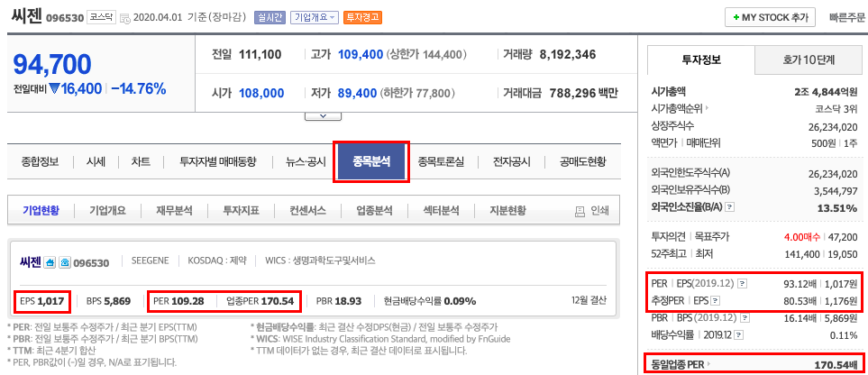This screenshot has height=375, width=868.
Task: Click the 동일업종 PER 170.54배 value
Action: (x=836, y=365)
